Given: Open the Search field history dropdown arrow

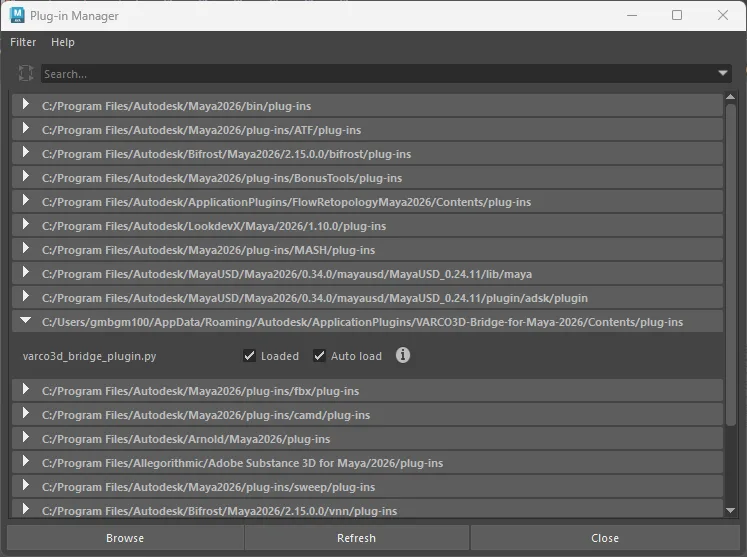Looking at the screenshot, I should [x=723, y=73].
